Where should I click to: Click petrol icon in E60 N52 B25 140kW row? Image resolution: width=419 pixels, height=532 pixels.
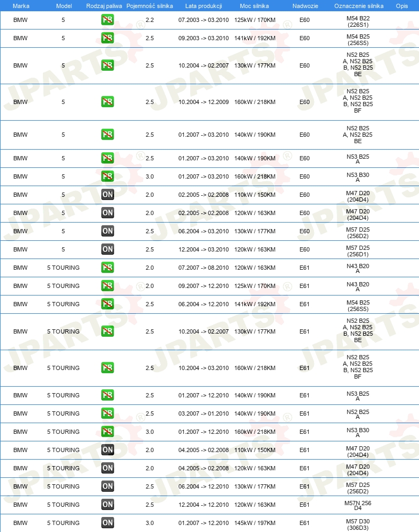point(108,135)
